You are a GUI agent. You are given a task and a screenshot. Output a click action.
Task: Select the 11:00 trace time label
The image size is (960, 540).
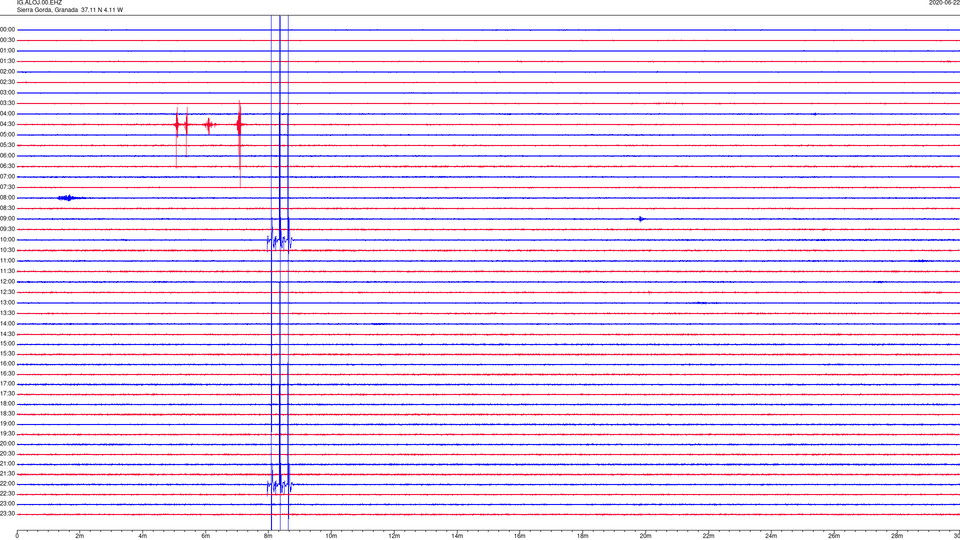click(x=8, y=261)
